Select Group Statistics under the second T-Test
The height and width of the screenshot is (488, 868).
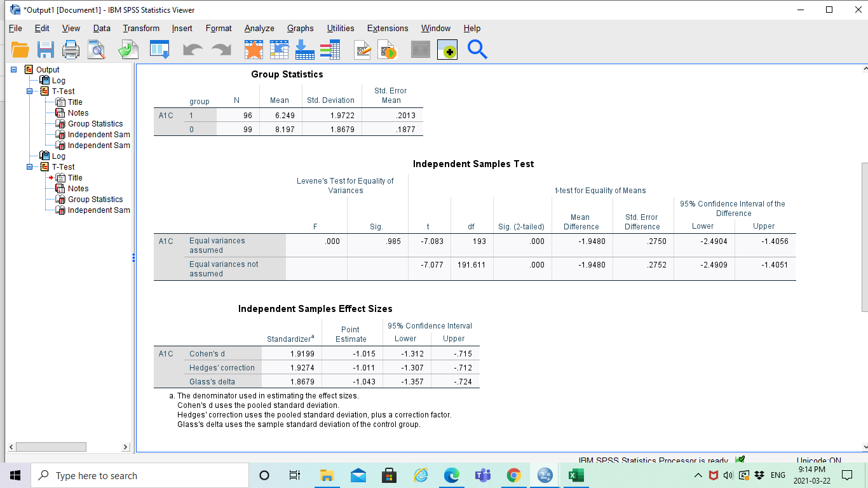pos(95,200)
